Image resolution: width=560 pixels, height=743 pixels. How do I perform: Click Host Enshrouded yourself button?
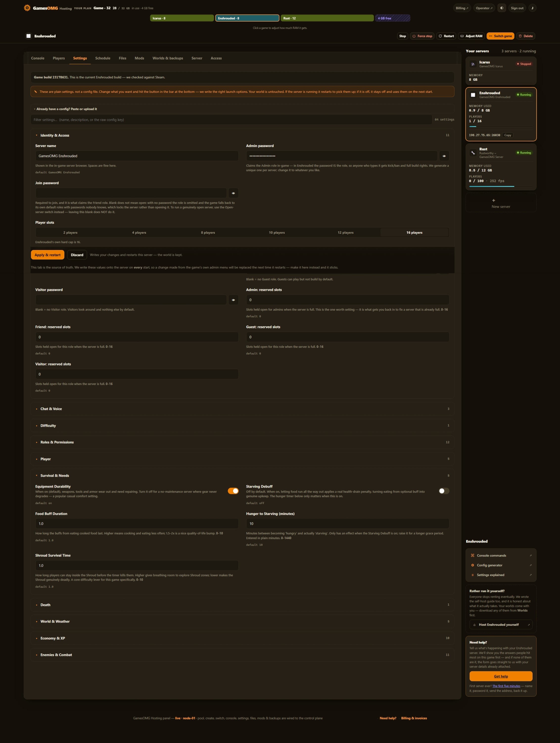click(x=501, y=625)
